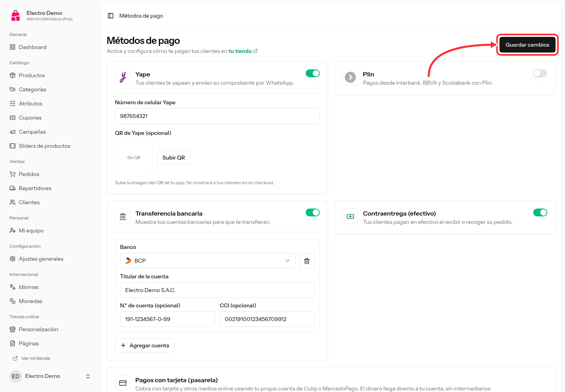
Task: Open Cupones in the sidebar
Action: 50,118
